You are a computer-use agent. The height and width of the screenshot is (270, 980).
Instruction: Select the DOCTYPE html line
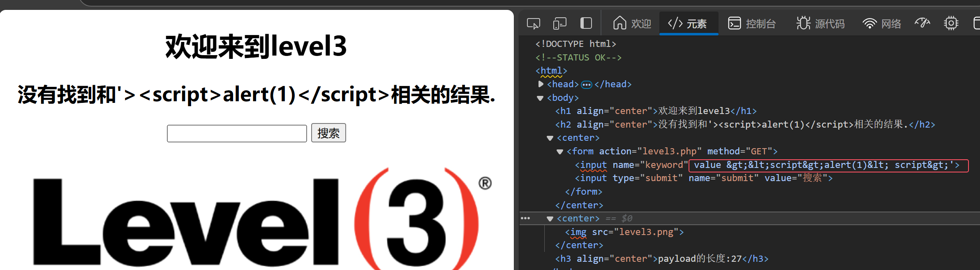[x=576, y=44]
